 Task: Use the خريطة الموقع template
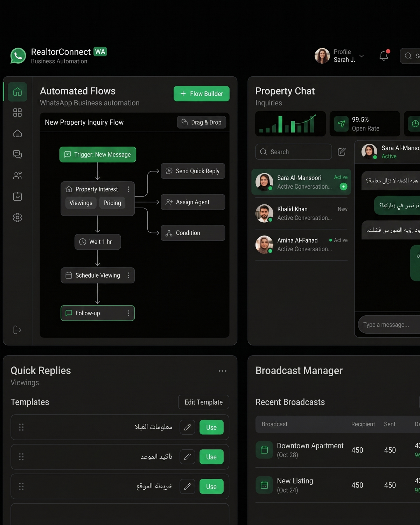(x=211, y=486)
